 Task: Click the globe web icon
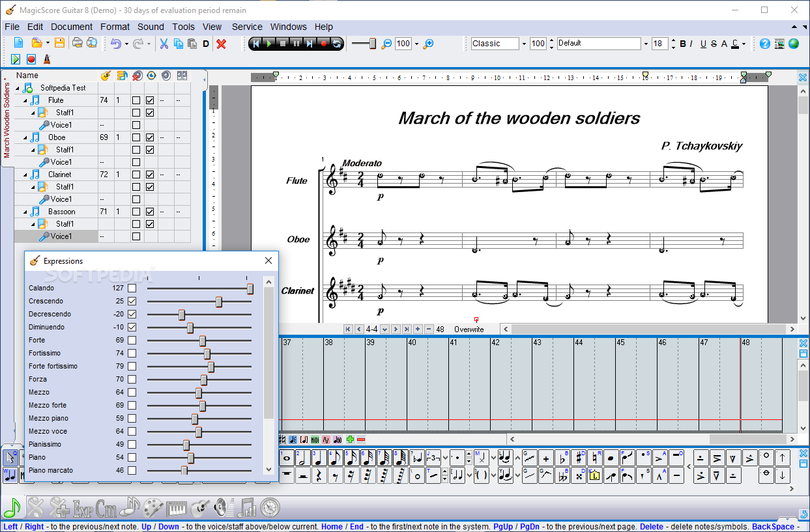tap(793, 44)
